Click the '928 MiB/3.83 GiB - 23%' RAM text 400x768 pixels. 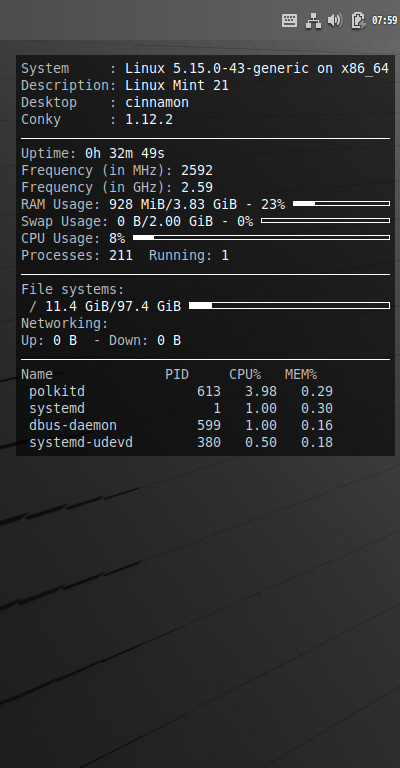(197, 204)
